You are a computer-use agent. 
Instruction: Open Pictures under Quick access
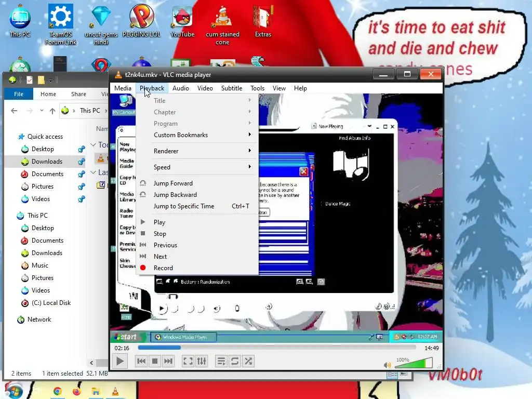42,187
